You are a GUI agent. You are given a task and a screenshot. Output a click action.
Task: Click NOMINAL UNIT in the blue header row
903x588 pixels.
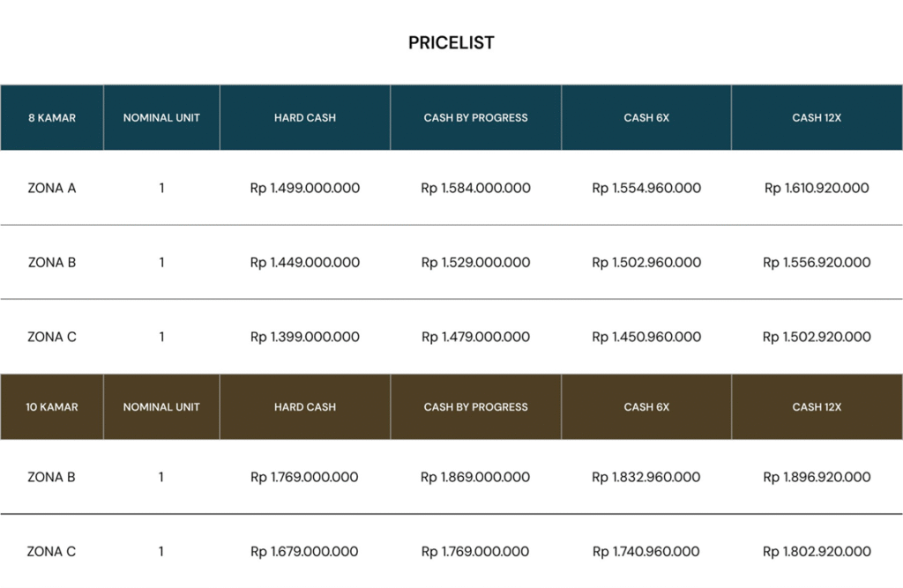161,117
